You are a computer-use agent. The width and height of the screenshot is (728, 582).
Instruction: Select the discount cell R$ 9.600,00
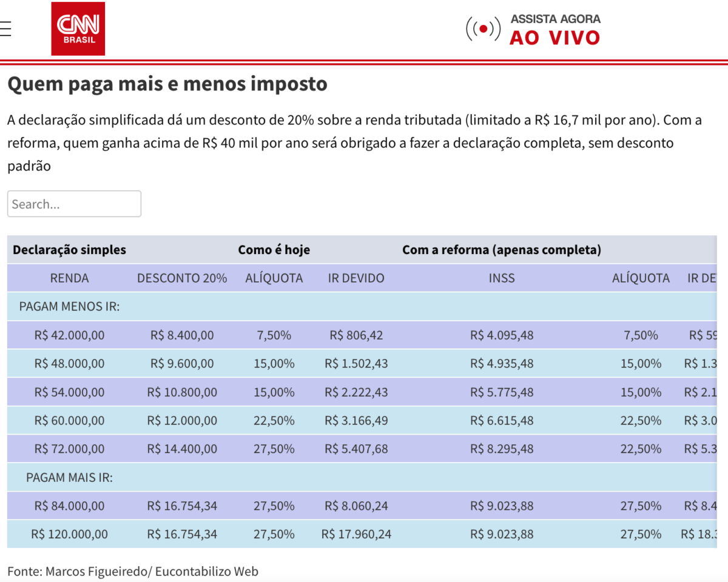click(x=182, y=364)
